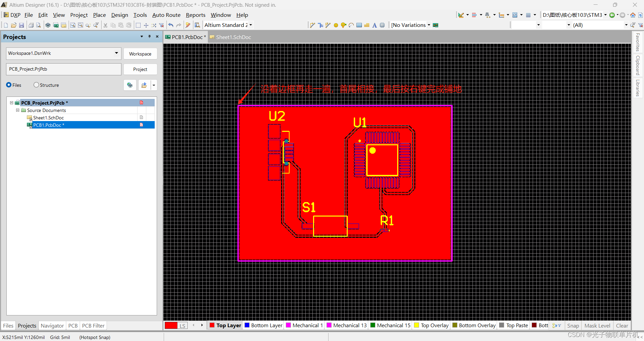This screenshot has width=644, height=341.
Task: Save the document with the floppy icon
Action: (x=22, y=25)
